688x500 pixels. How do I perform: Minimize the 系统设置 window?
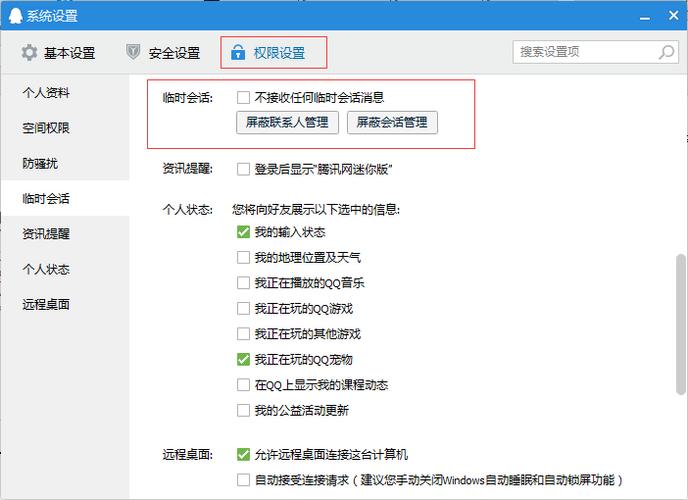point(645,17)
